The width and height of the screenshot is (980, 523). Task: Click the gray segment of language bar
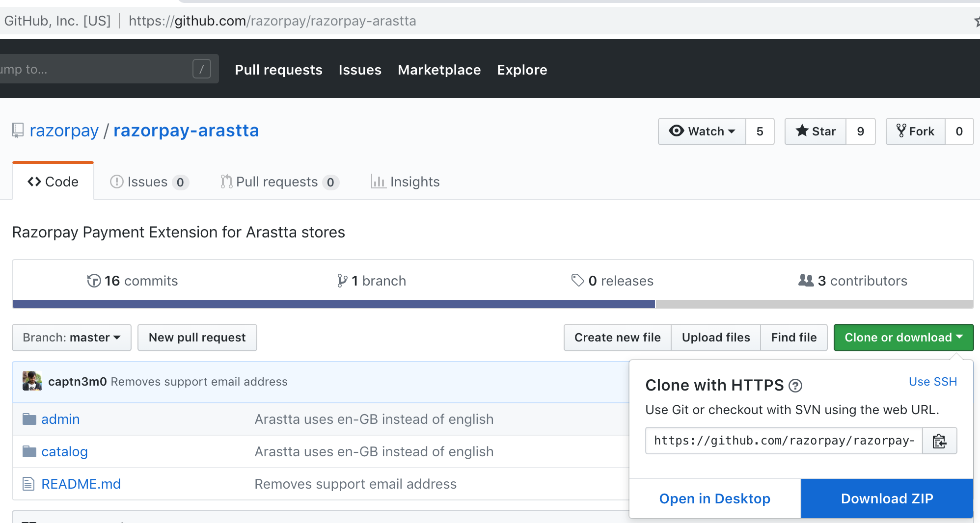click(x=815, y=304)
